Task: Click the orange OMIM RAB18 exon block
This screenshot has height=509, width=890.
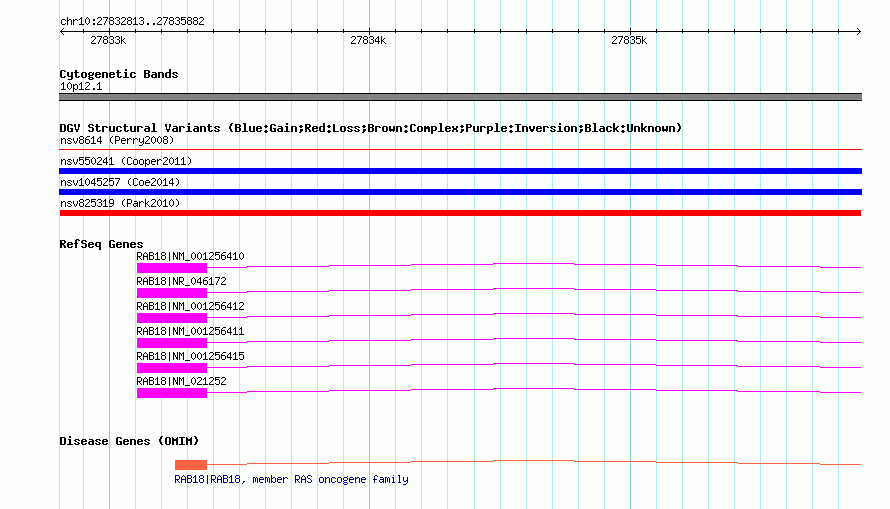Action: point(191,465)
